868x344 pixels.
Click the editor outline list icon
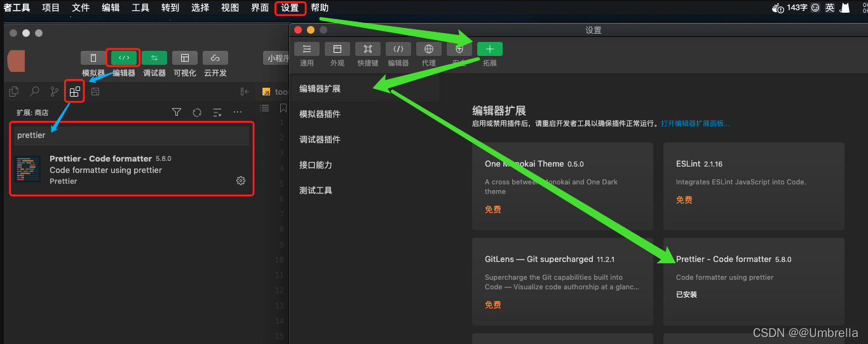265,108
